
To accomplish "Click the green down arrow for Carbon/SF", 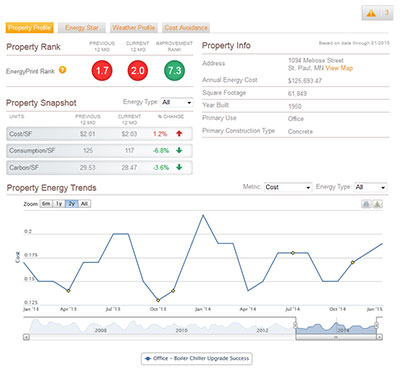I will coord(179,167).
